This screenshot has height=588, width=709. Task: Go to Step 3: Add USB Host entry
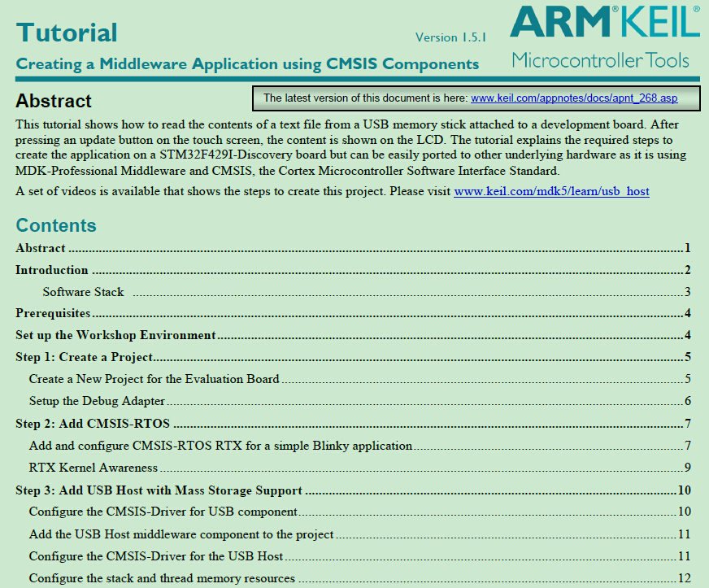point(353,490)
